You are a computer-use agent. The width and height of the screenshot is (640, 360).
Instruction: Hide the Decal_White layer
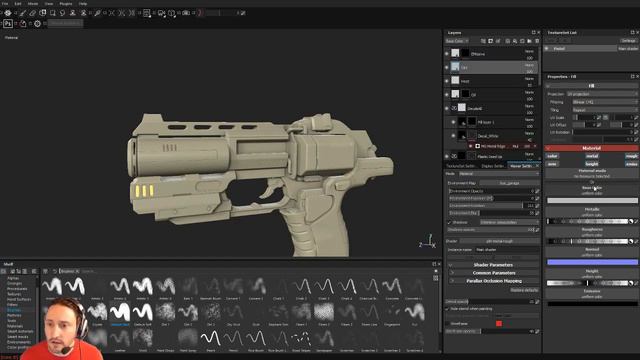coord(453,136)
